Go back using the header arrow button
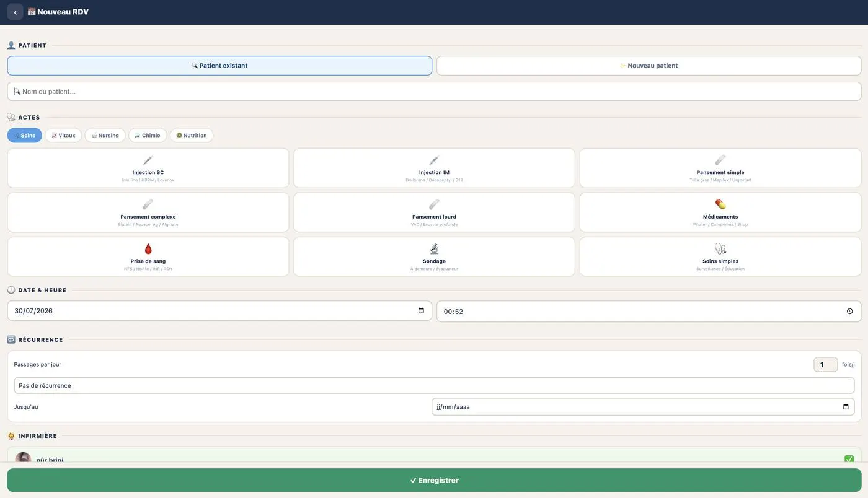Viewport: 868px width, 498px height. [x=15, y=12]
